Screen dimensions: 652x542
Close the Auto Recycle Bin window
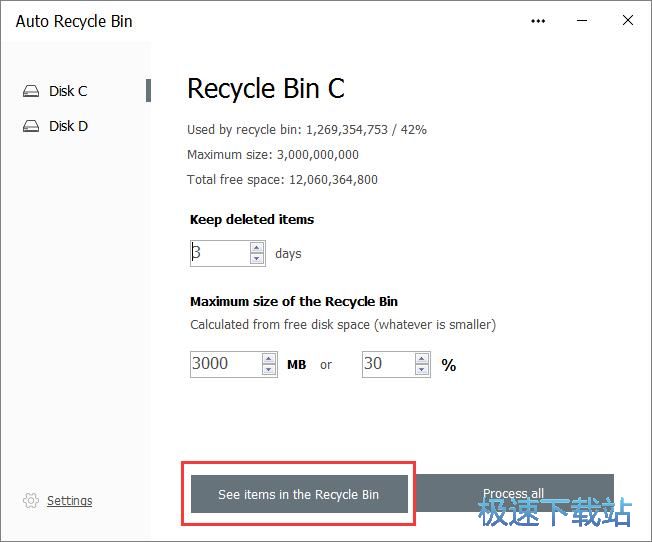(628, 21)
